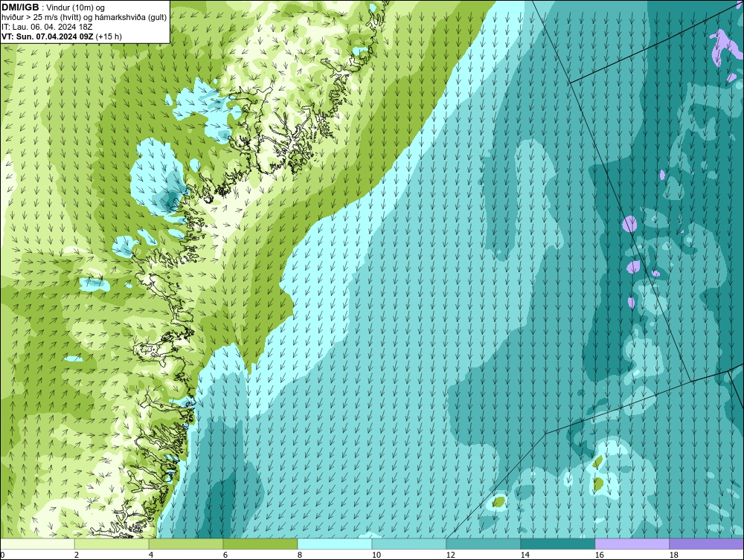Image resolution: width=744 pixels, height=560 pixels.
Task: Click the "DMI/IGB" title text
Action: 20,7
